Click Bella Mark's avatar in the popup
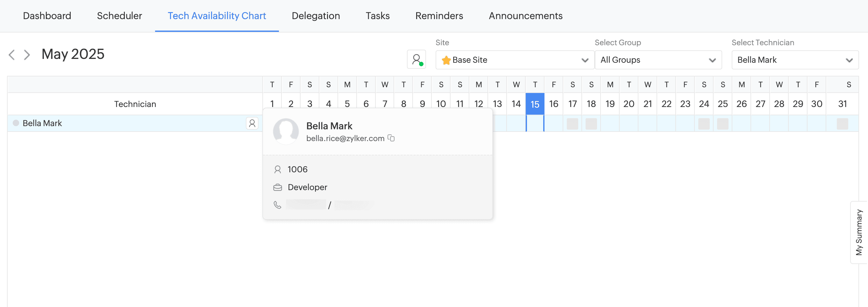 click(286, 131)
